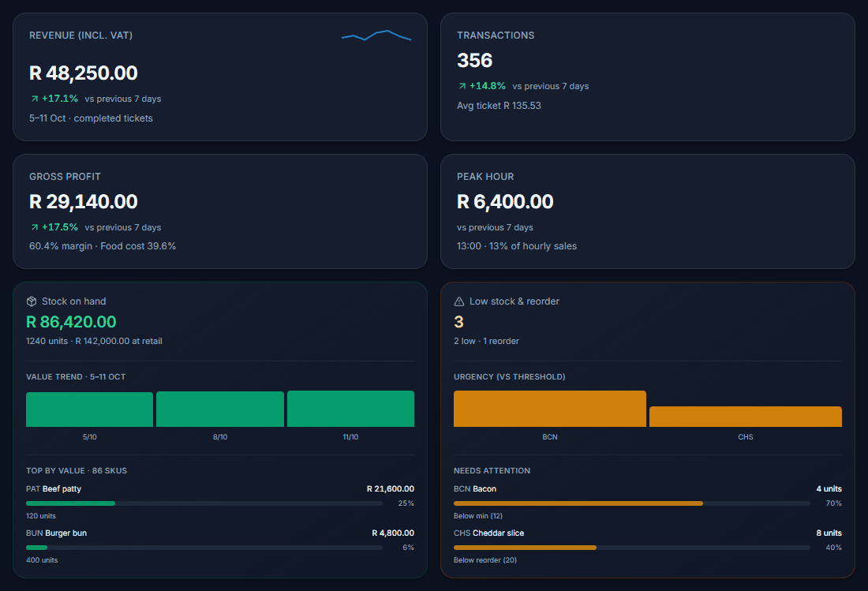Click the 'Below reorder (20)' note

[x=485, y=560]
